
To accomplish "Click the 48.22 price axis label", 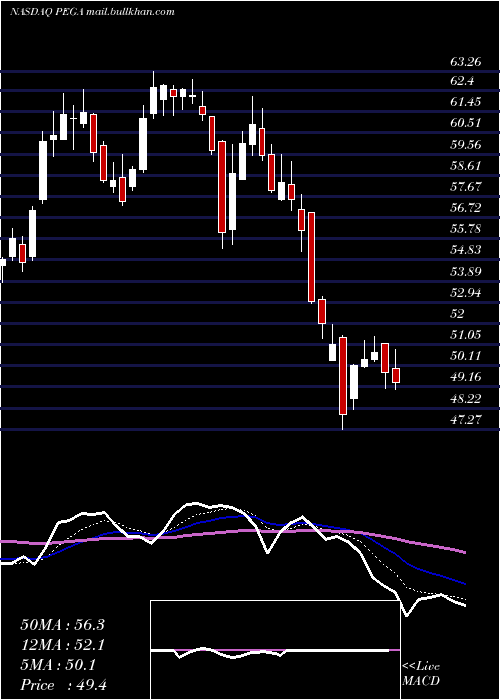I will click(x=466, y=398).
